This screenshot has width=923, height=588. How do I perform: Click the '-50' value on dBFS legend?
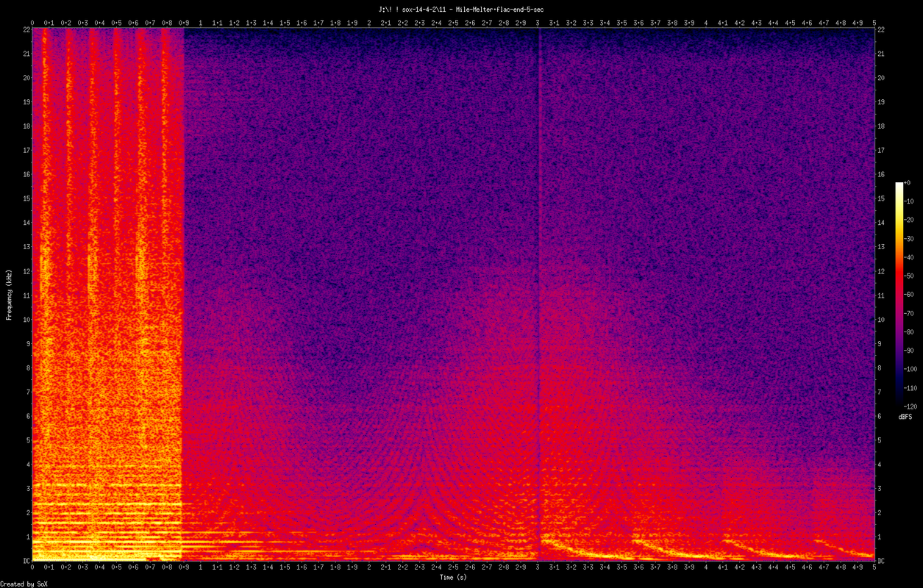pyautogui.click(x=910, y=276)
